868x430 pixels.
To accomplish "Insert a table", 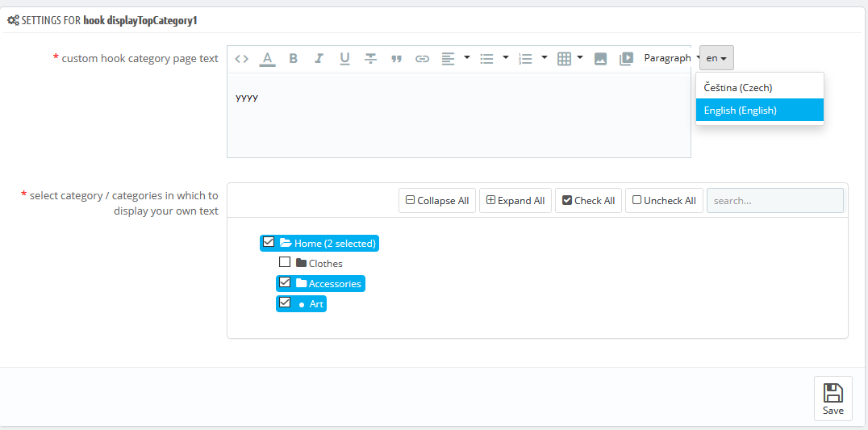I will (x=564, y=59).
